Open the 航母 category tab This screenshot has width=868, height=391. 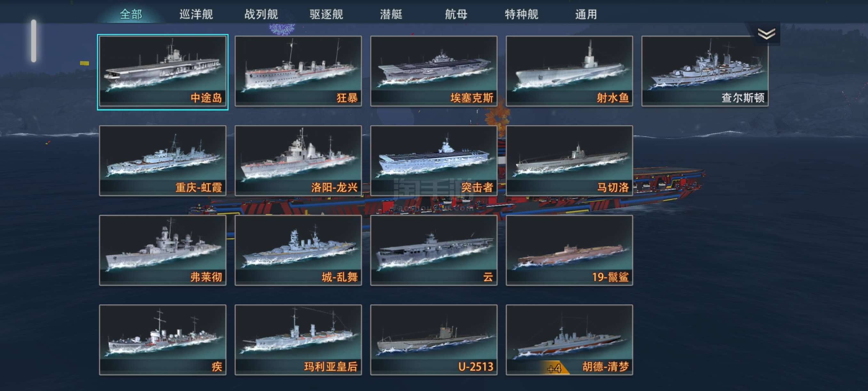pos(456,14)
